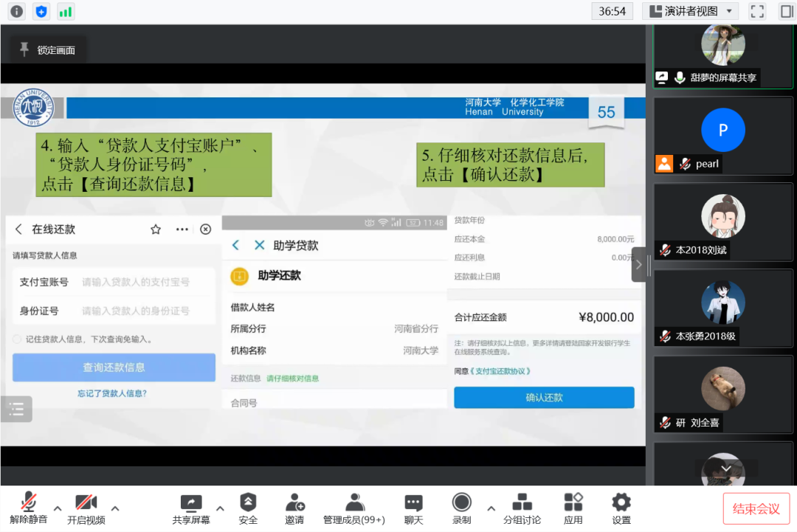The width and height of the screenshot is (797, 532).
Task: Show more participants with down chevron
Action: [x=726, y=468]
